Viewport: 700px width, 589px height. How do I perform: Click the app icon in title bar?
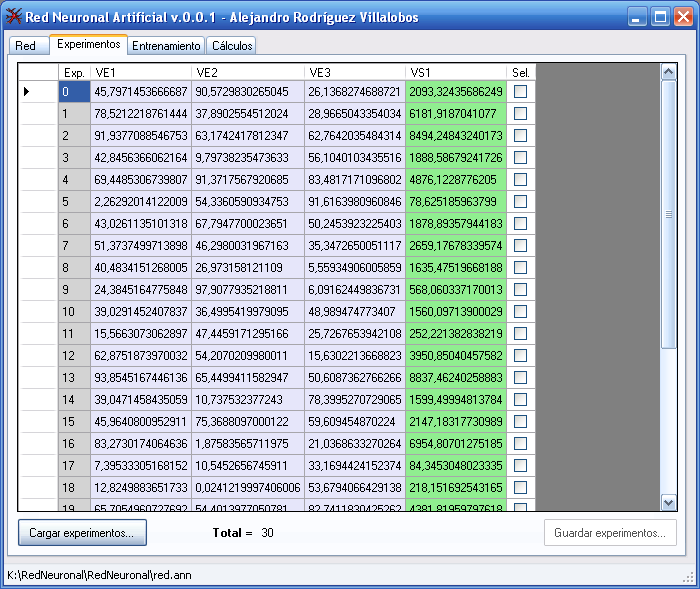15,17
